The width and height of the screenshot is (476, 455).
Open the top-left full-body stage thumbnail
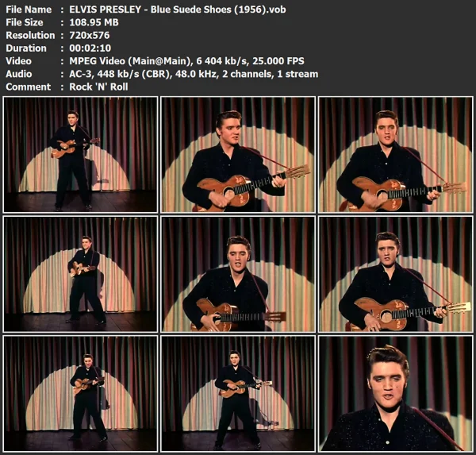point(80,155)
